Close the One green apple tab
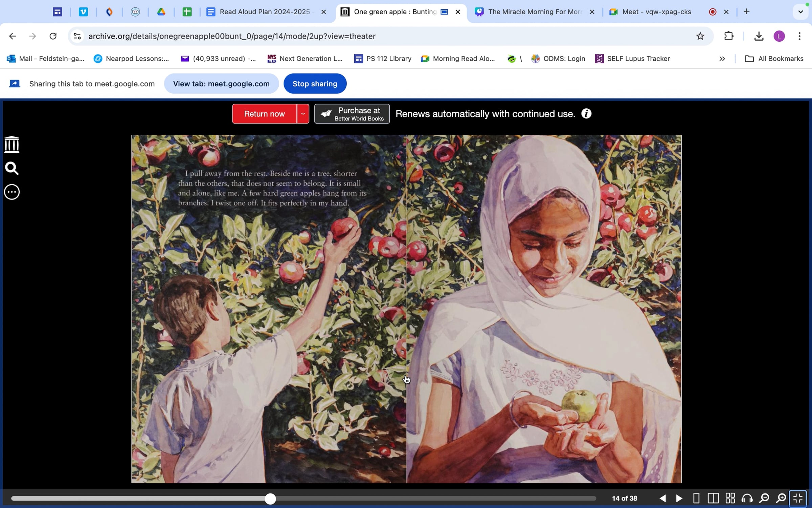 [x=458, y=12]
